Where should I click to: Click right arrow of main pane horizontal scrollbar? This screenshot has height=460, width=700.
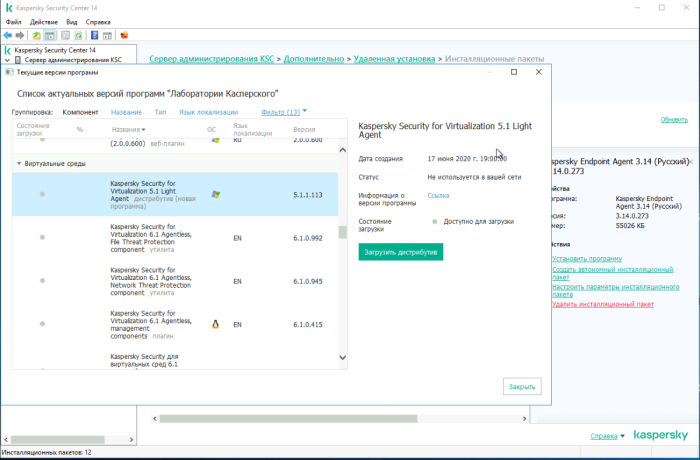point(525,418)
